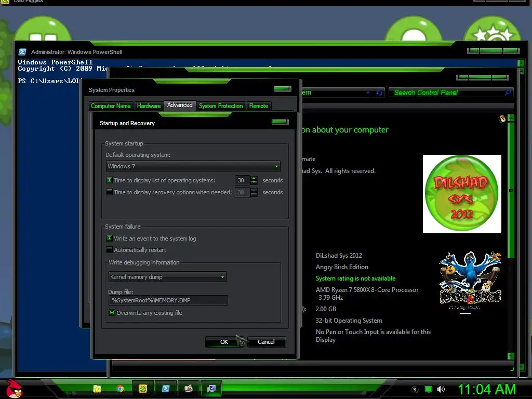Screen dimensions: 532x399
Task: Open Default operating system dropdown (Windows 7)
Action: pyautogui.click(x=193, y=166)
